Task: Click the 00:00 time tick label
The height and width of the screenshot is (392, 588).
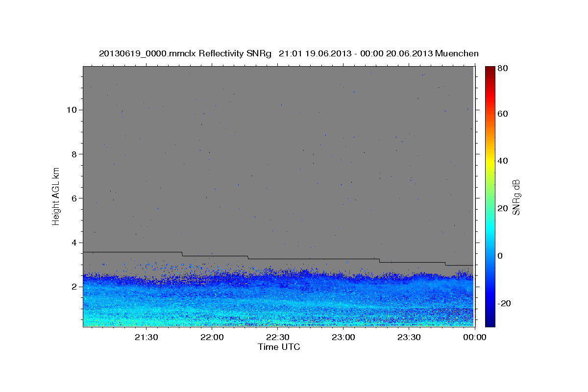Action: click(474, 337)
